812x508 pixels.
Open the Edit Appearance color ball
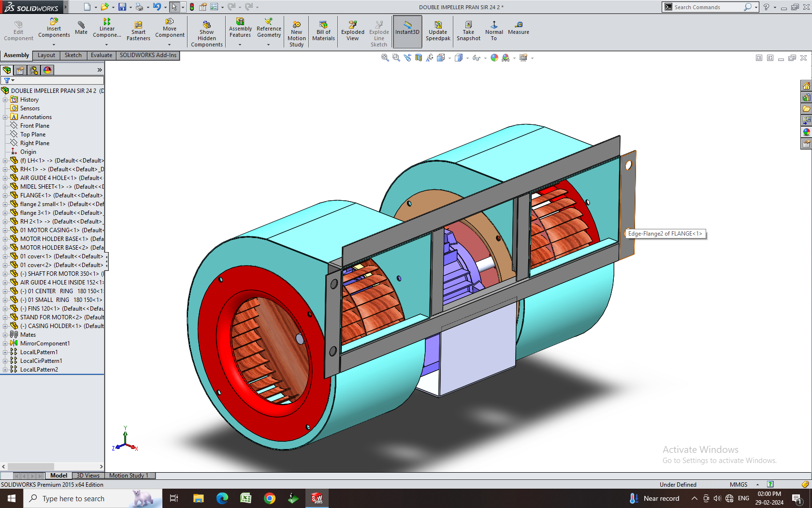494,58
